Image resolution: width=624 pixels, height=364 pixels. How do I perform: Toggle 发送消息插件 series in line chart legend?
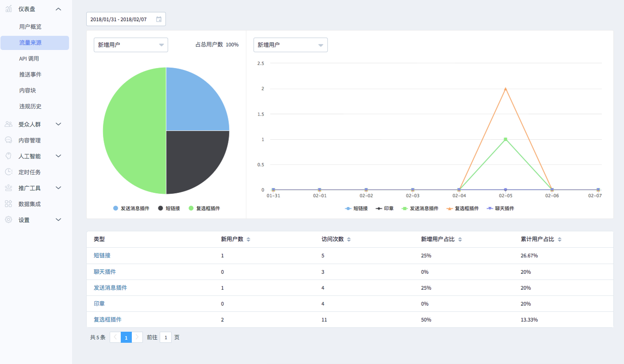coord(419,208)
